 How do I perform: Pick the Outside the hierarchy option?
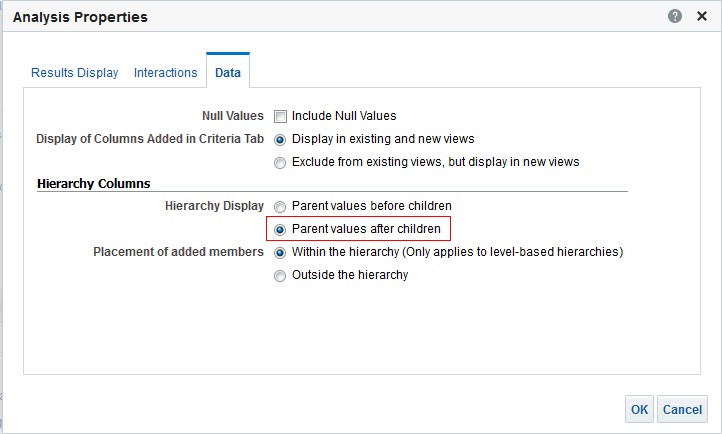coord(281,275)
